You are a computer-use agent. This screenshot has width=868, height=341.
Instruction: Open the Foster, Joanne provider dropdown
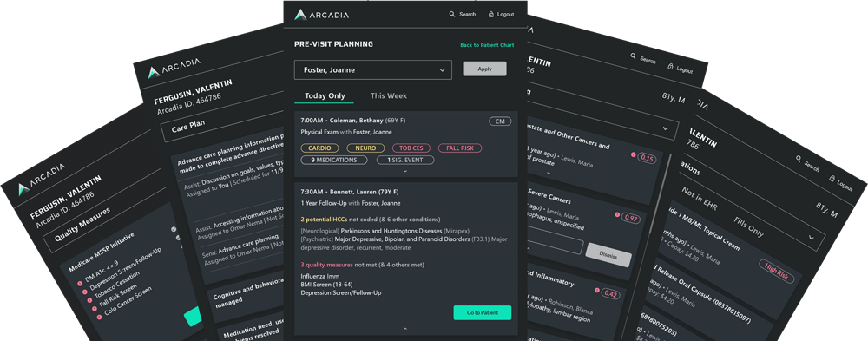coord(373,70)
